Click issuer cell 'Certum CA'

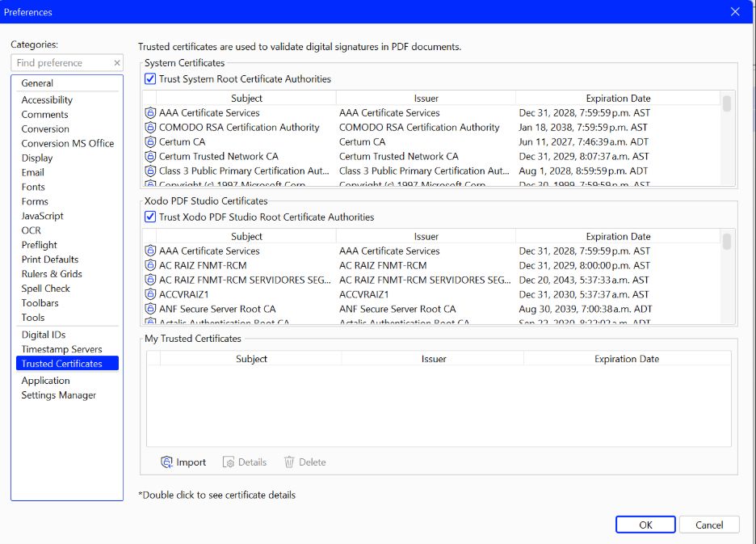[362, 142]
